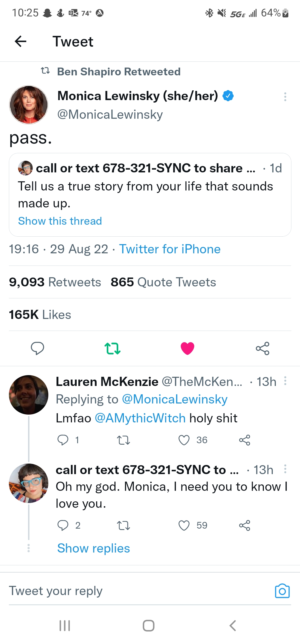The image size is (300, 644).
Task: Open overflow menu on 678-321-SYNC reply
Action: click(x=285, y=469)
